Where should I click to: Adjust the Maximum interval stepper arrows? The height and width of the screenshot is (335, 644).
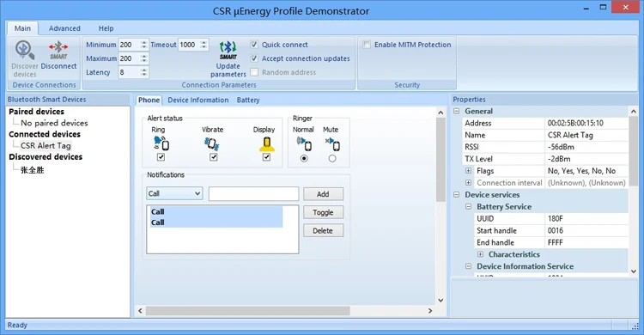[x=143, y=58]
